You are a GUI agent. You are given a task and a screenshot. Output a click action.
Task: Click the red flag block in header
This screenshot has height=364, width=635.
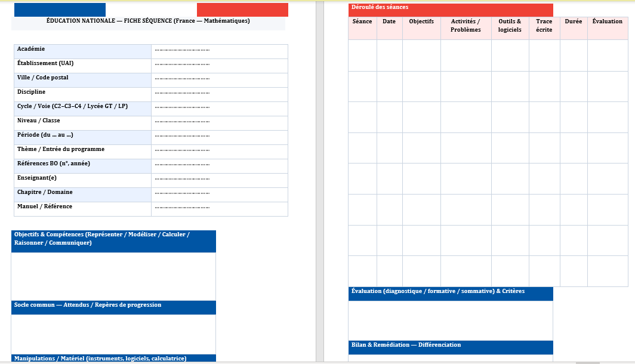[x=242, y=10]
